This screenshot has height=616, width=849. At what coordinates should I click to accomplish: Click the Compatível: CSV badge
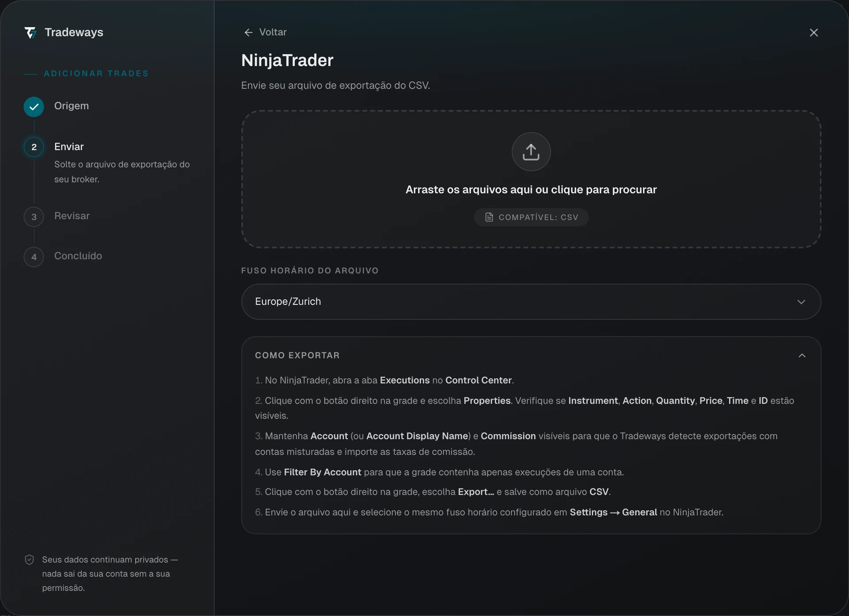531,217
